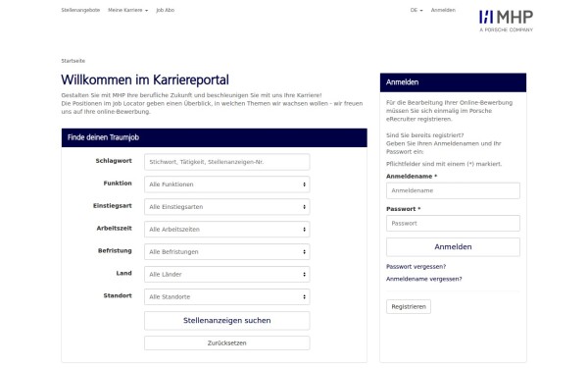Screen dimensions: 588x368
Task: Click the Anmelden link in top navigation
Action: pyautogui.click(x=443, y=10)
